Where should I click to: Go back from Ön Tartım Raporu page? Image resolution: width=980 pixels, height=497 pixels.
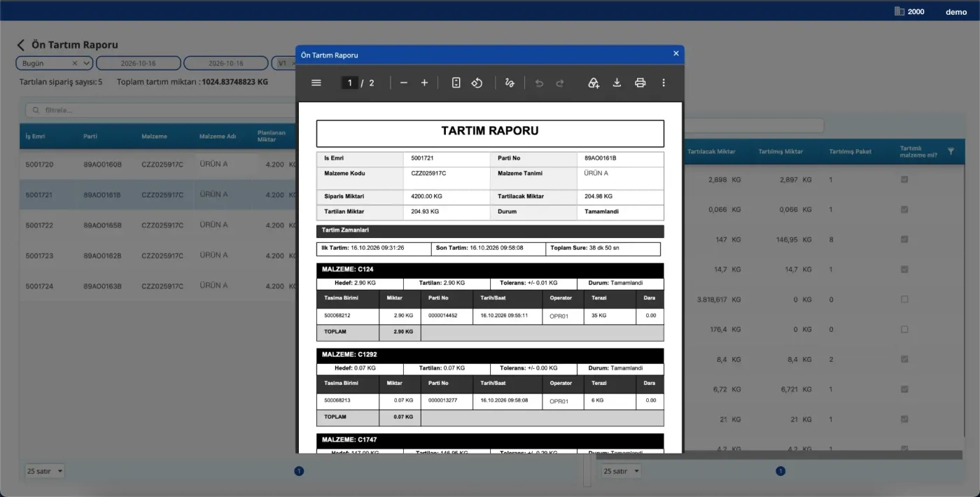[x=20, y=45]
